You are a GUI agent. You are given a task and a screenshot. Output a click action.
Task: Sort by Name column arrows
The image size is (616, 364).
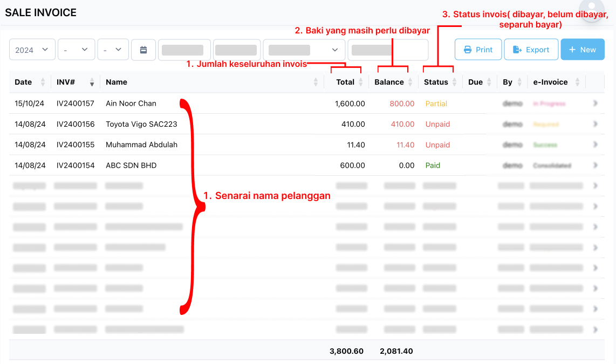click(x=316, y=82)
